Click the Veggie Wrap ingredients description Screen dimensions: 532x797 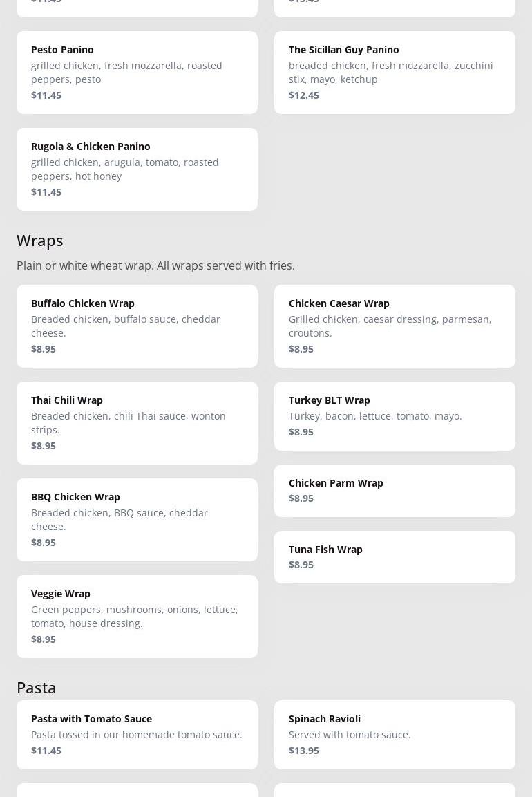[x=135, y=616]
